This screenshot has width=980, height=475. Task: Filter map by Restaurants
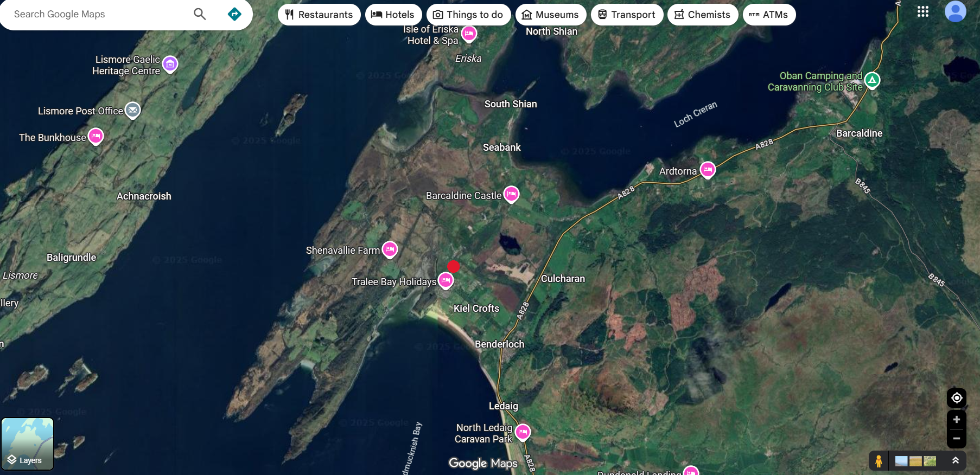319,15
